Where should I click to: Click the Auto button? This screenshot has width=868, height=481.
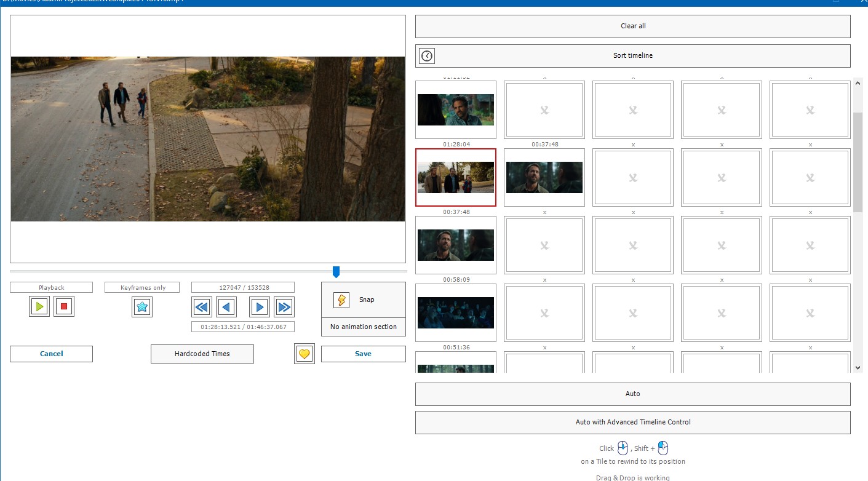point(633,394)
